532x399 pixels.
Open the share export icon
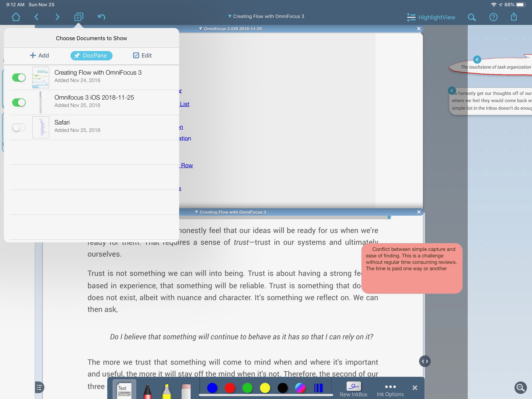(514, 17)
